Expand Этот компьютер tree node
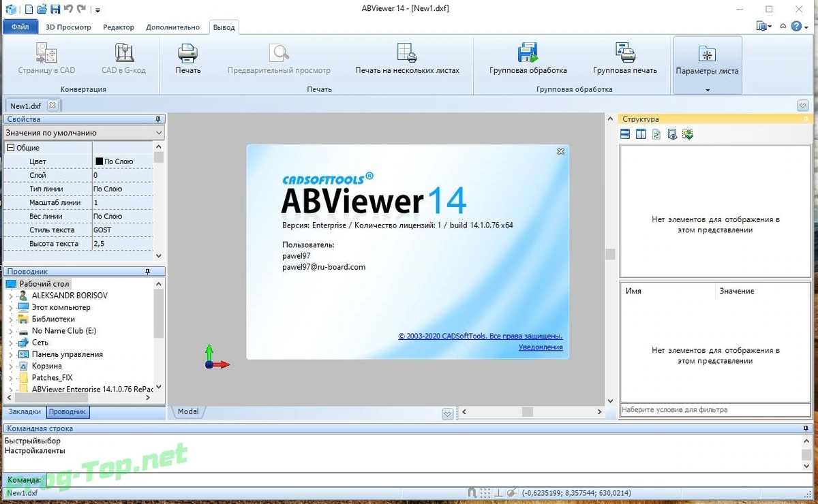The image size is (818, 504). (x=10, y=307)
